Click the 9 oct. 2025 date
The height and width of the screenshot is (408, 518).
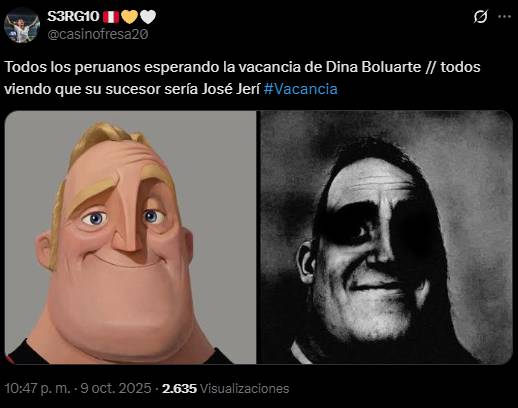(116, 388)
